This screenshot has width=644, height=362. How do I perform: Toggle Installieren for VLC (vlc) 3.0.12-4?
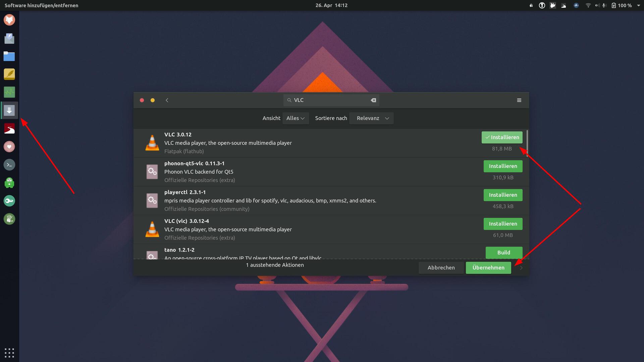coord(502,224)
